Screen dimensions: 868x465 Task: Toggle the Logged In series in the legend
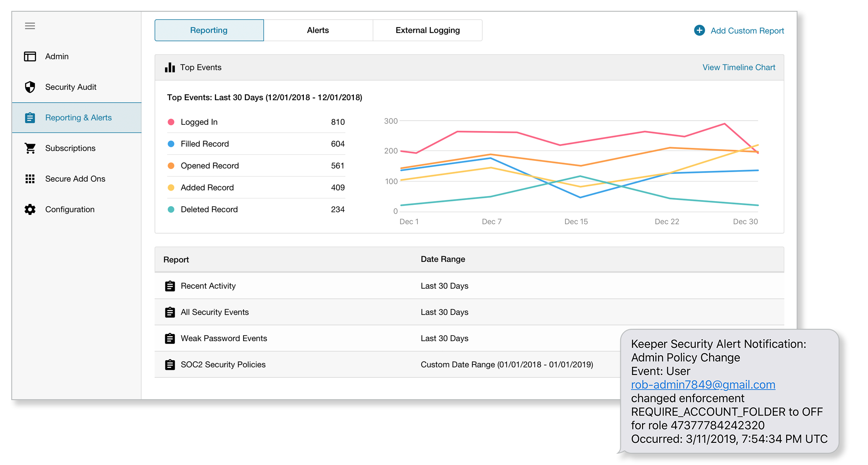pos(171,122)
